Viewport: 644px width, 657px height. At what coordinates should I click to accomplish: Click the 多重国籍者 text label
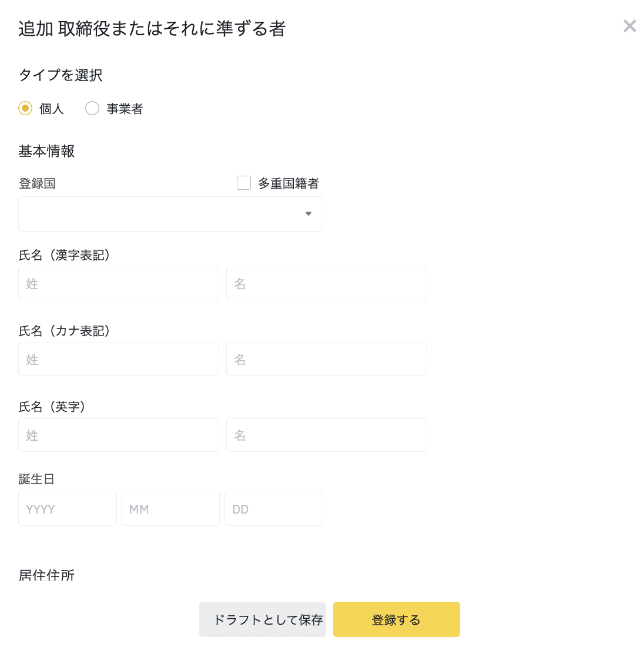289,183
